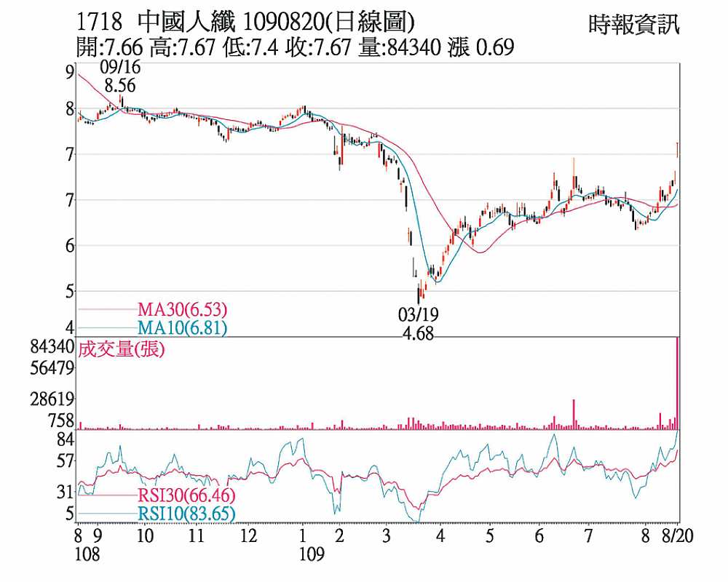Click the latest candlestick at chart's right edge
Screen dimensions: 728x582
click(678, 150)
